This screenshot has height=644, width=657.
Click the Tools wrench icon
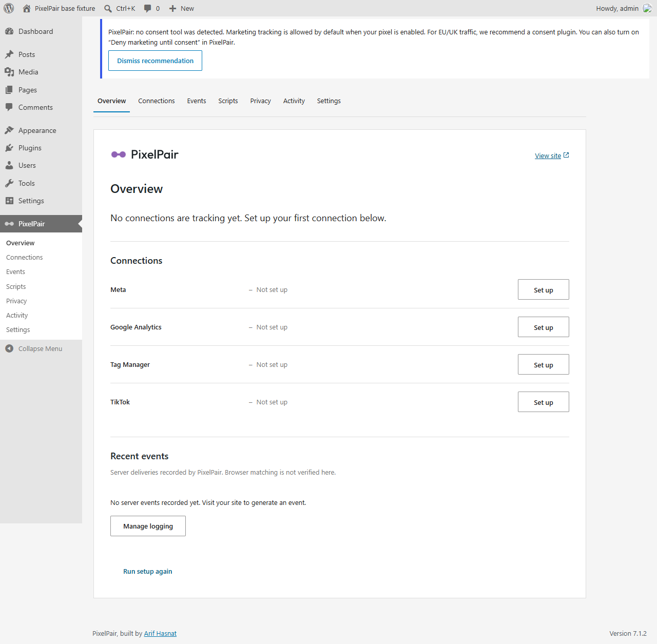pyautogui.click(x=9, y=183)
